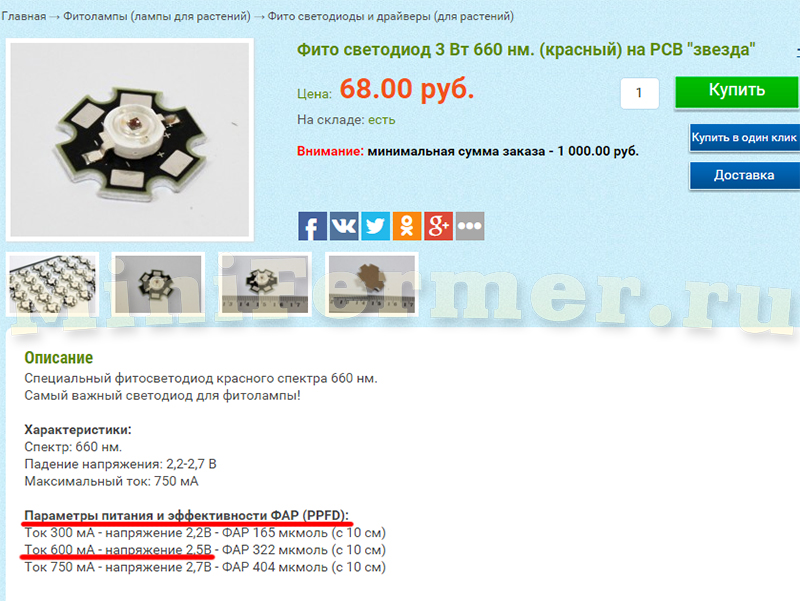Viewport: 800px width, 601px height.
Task: Share the product on Facebook
Action: 312,226
